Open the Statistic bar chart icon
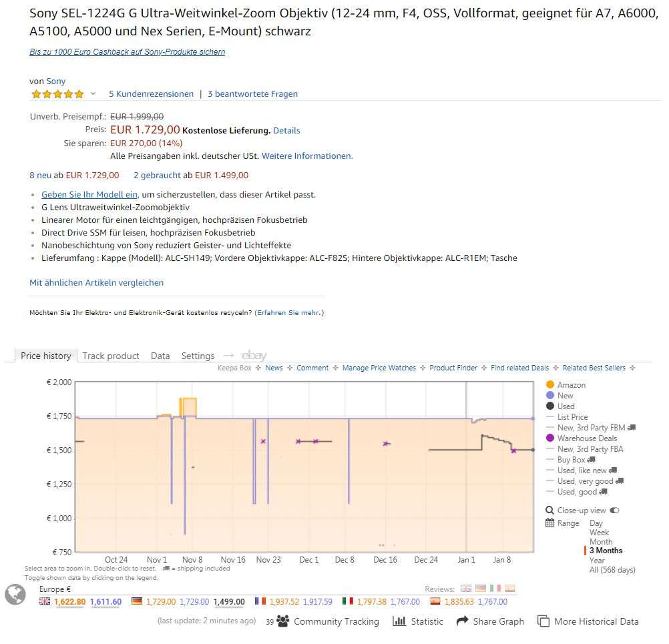 coord(399,621)
